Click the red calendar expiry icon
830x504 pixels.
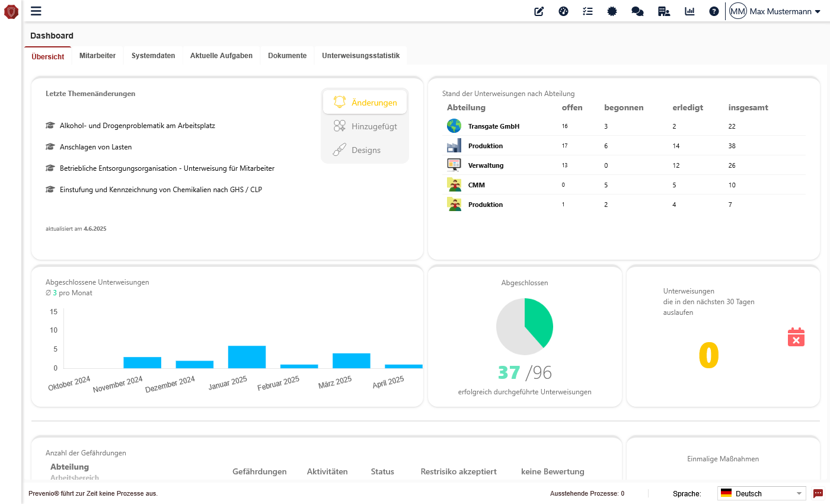coord(796,337)
